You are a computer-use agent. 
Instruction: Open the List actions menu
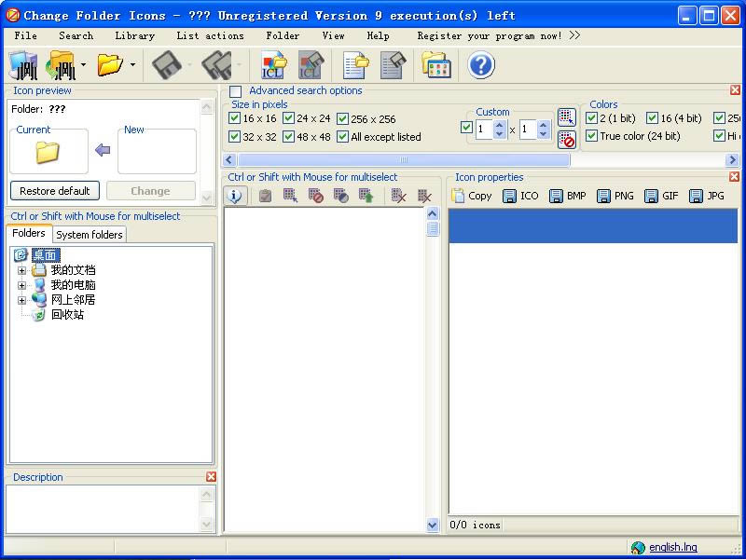pos(210,35)
